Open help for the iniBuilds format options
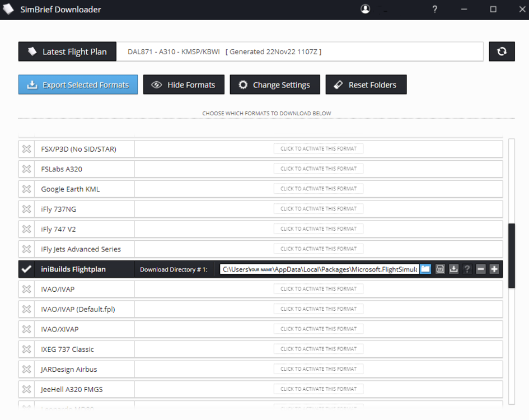 467,269
